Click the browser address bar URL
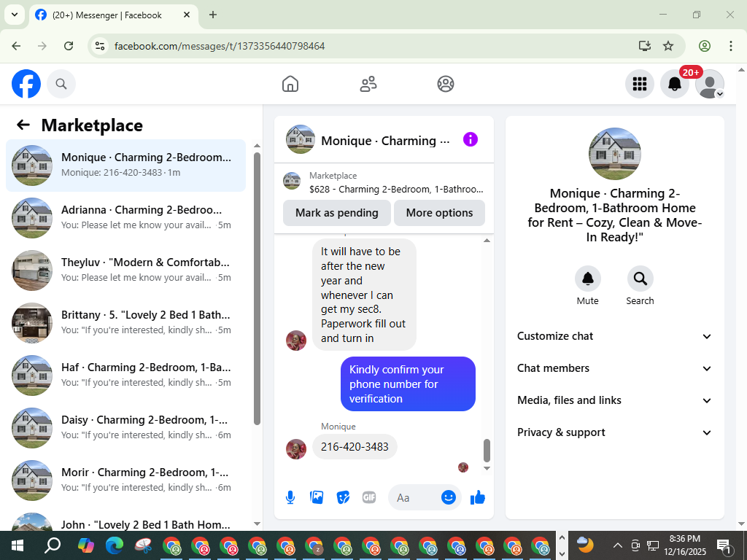 point(220,46)
